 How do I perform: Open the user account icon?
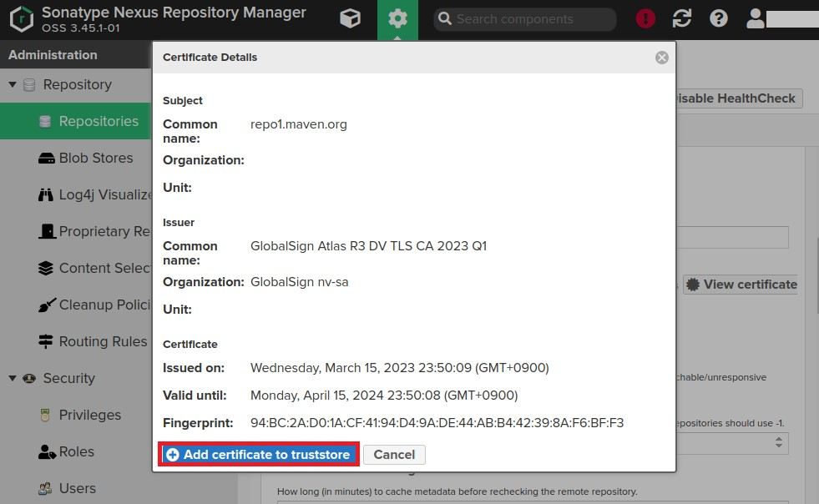pos(755,19)
